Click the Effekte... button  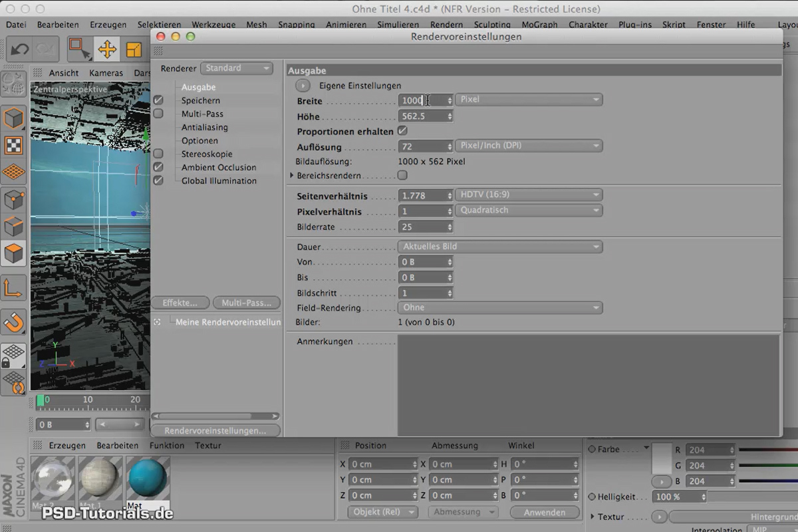180,303
